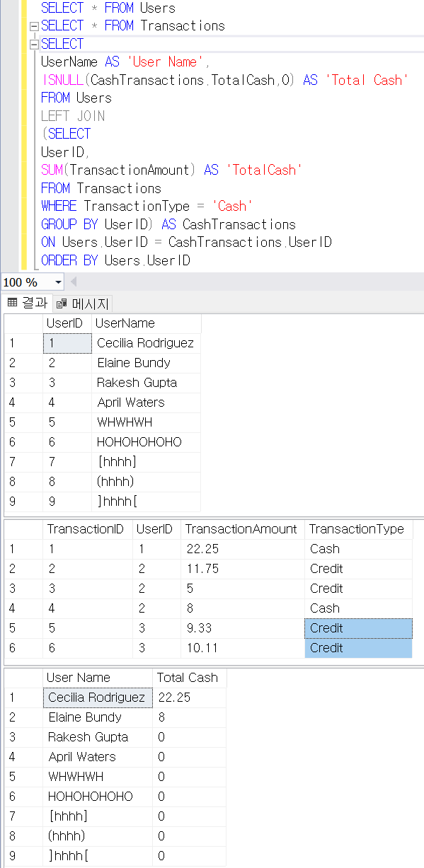Click the ISNULL(CashTransactions.TotalCash,0) line

point(224,80)
